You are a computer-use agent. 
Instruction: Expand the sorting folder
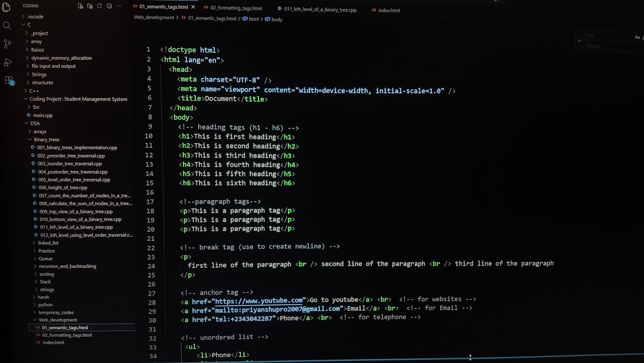44,274
